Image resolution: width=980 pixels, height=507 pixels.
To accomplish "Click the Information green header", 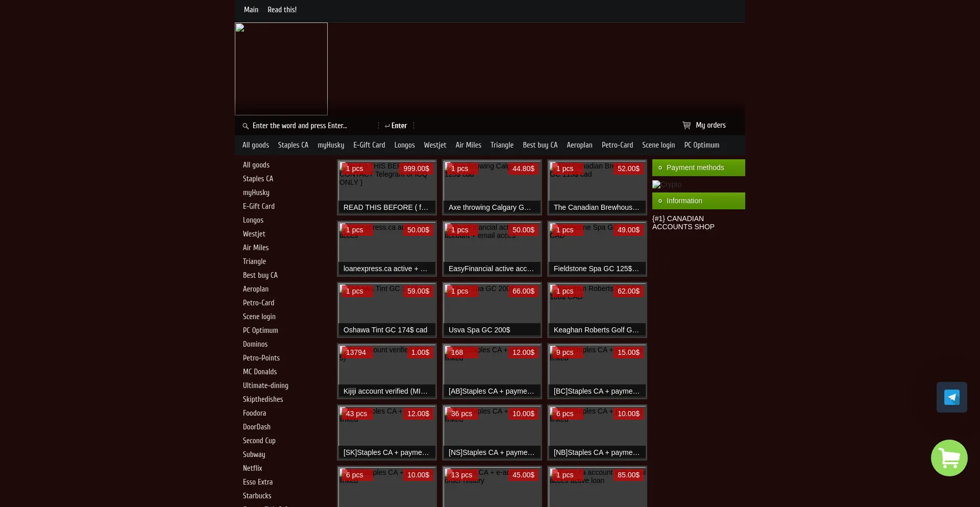I will pos(698,201).
